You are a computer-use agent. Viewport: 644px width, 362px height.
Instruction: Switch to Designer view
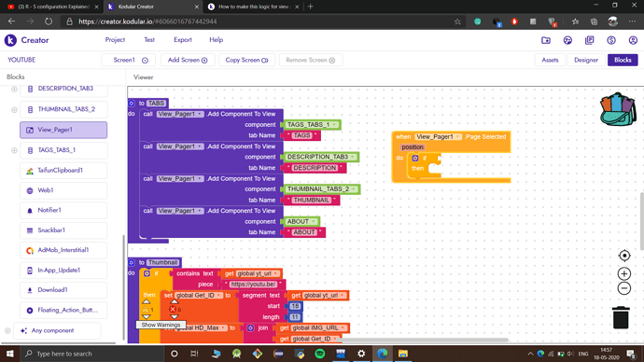click(586, 60)
